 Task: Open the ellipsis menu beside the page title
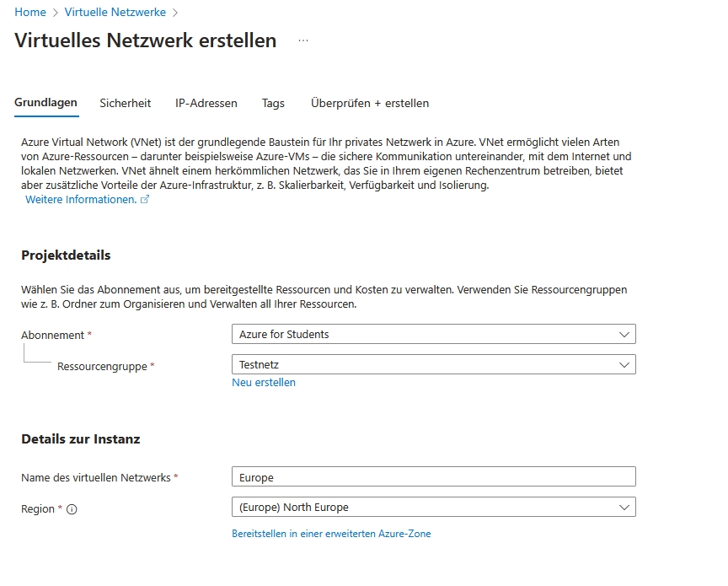(303, 41)
